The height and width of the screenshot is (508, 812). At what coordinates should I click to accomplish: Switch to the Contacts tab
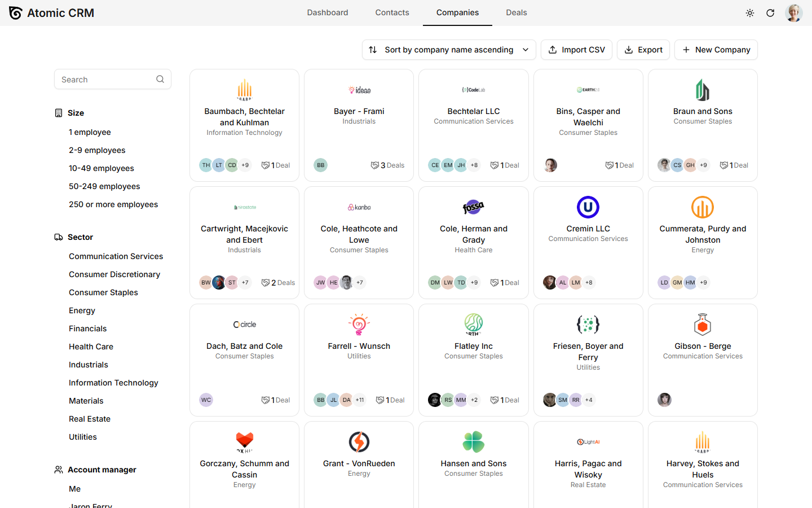point(392,12)
